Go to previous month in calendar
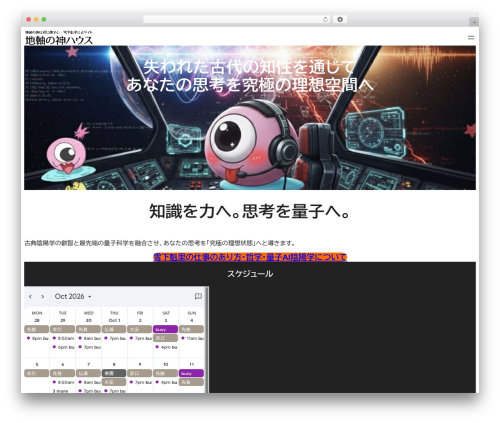500x423 pixels. coord(30,296)
